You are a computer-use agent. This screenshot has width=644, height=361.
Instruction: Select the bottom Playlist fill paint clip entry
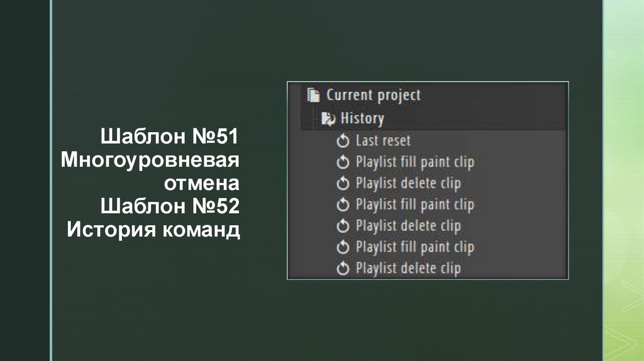pyautogui.click(x=414, y=247)
